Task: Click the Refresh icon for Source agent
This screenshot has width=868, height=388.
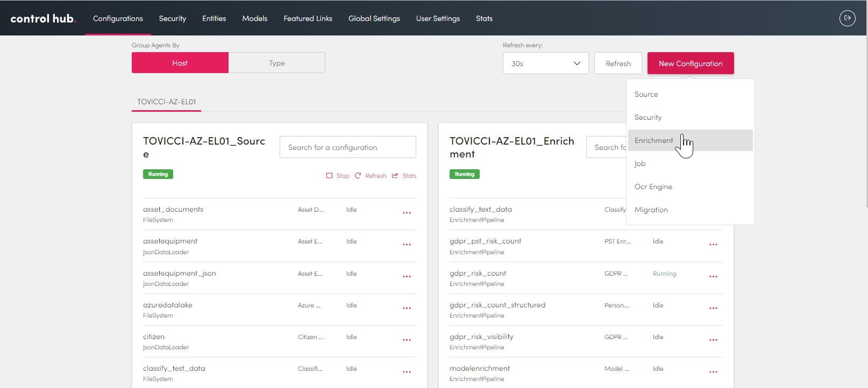Action: 358,176
